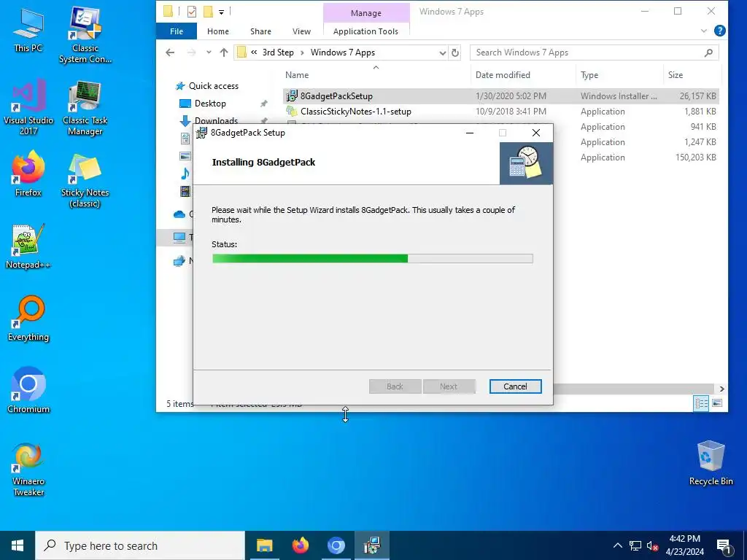Launch Chromium from the desktop
This screenshot has width=747, height=560.
coord(28,390)
